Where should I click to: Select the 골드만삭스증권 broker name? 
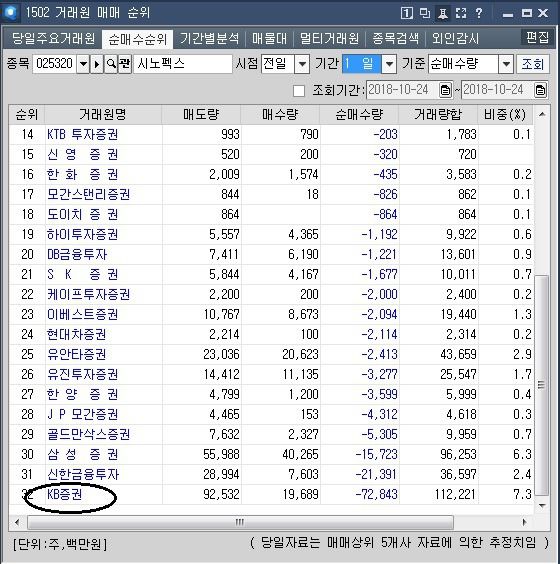(x=88, y=434)
